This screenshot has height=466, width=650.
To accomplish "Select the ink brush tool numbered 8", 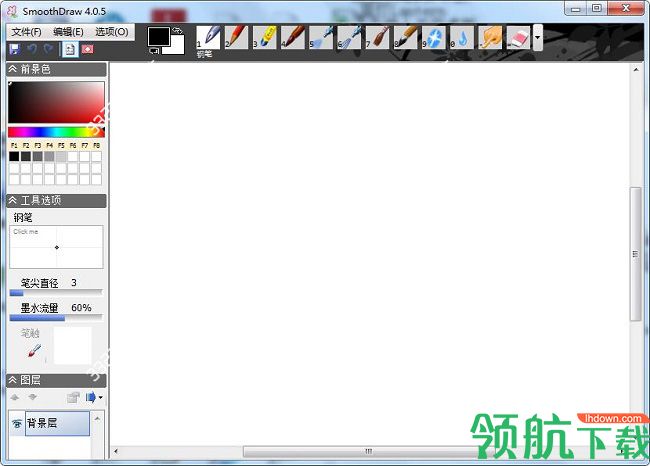I will click(405, 37).
